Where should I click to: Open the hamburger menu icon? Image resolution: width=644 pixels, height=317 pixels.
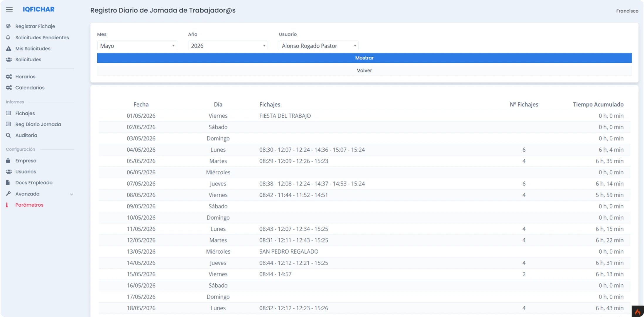click(9, 9)
